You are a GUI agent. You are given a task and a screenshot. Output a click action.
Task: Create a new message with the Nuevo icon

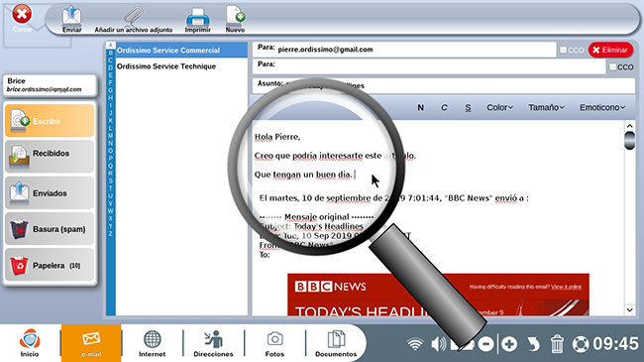coord(236,19)
